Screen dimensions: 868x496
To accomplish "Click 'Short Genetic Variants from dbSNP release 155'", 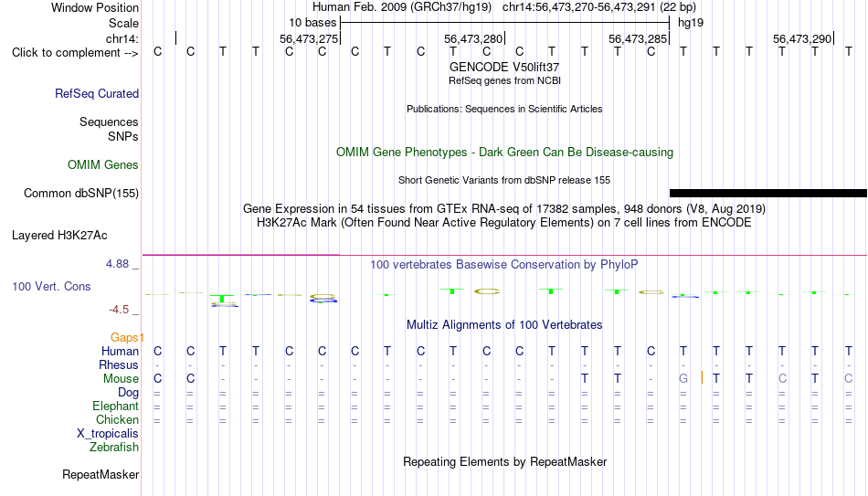I will 504,181.
